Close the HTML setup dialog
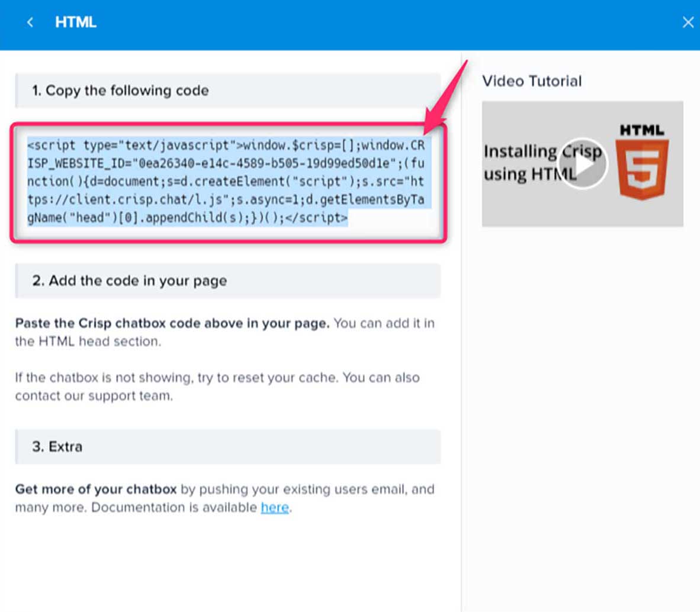This screenshot has width=700, height=612. [x=688, y=22]
